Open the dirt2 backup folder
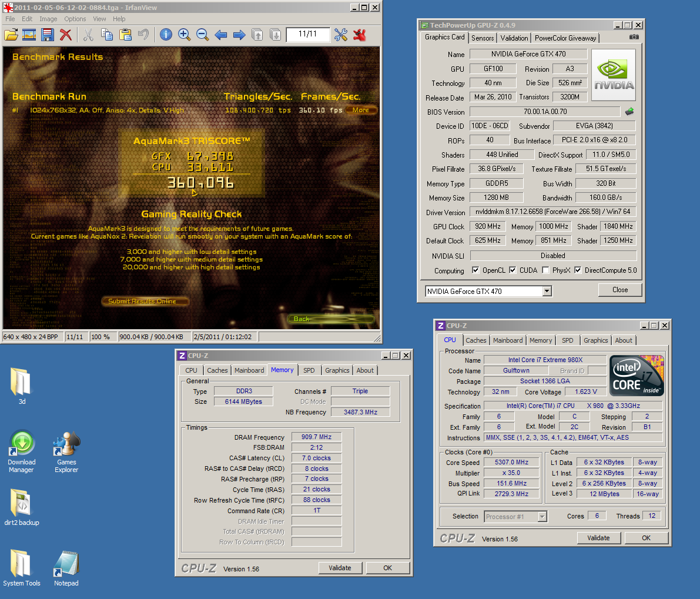The width and height of the screenshot is (700, 599). (x=21, y=507)
